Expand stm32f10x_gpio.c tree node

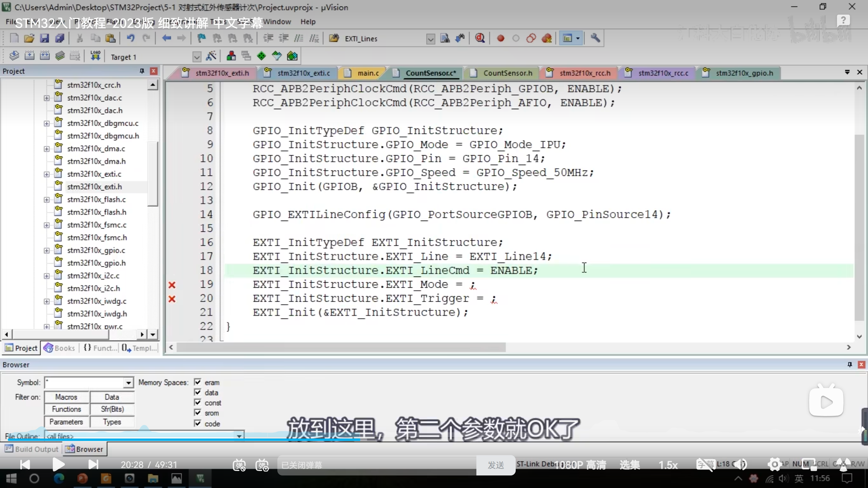coord(47,250)
